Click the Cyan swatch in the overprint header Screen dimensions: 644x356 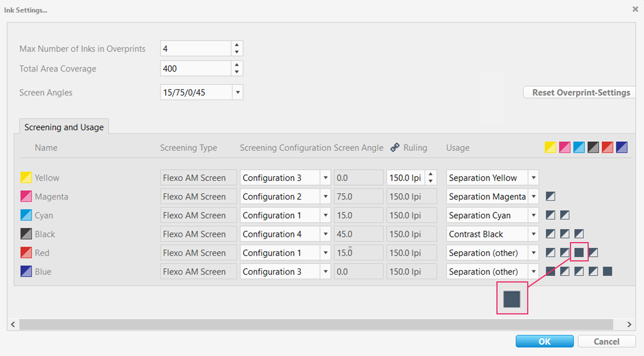[579, 148]
